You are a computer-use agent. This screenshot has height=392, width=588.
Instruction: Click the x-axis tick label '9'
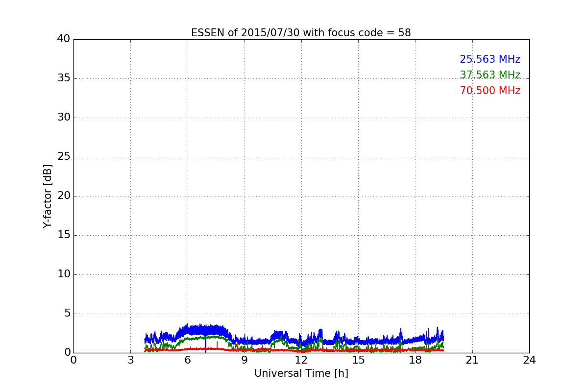(245, 360)
